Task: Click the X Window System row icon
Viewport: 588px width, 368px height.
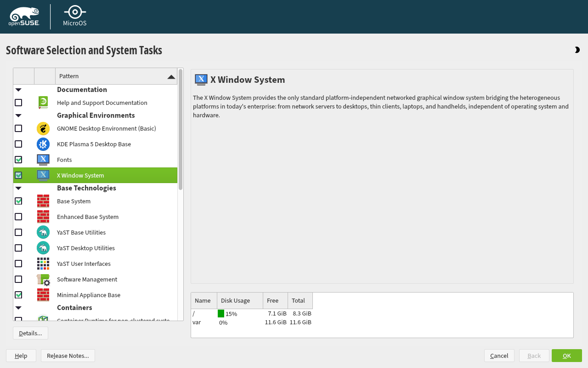Action: tap(43, 175)
